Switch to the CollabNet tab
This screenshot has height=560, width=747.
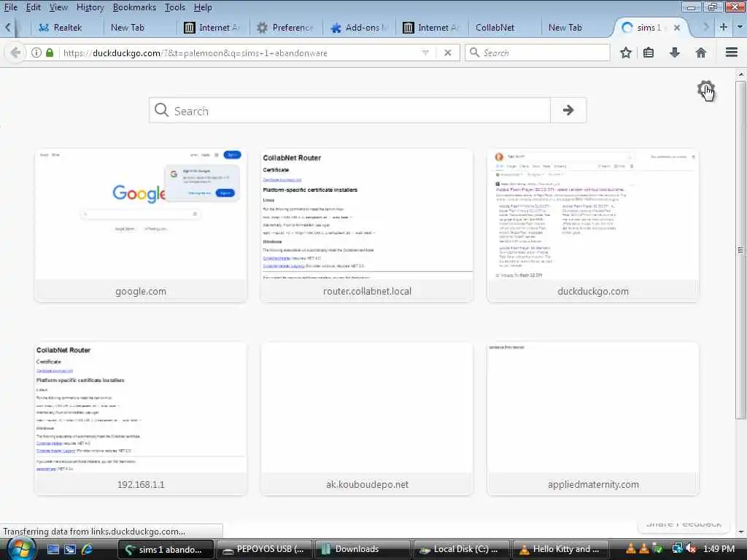pos(503,28)
